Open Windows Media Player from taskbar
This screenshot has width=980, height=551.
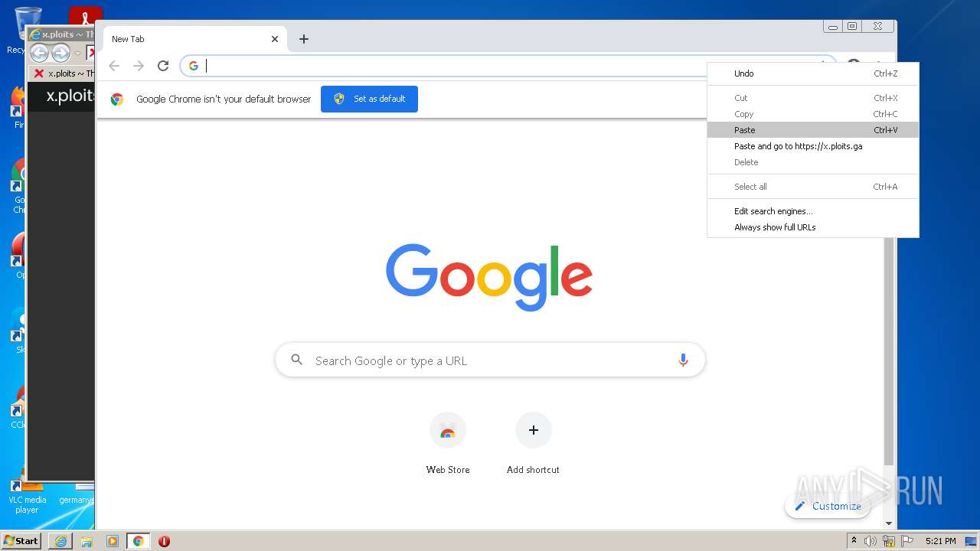(x=113, y=541)
